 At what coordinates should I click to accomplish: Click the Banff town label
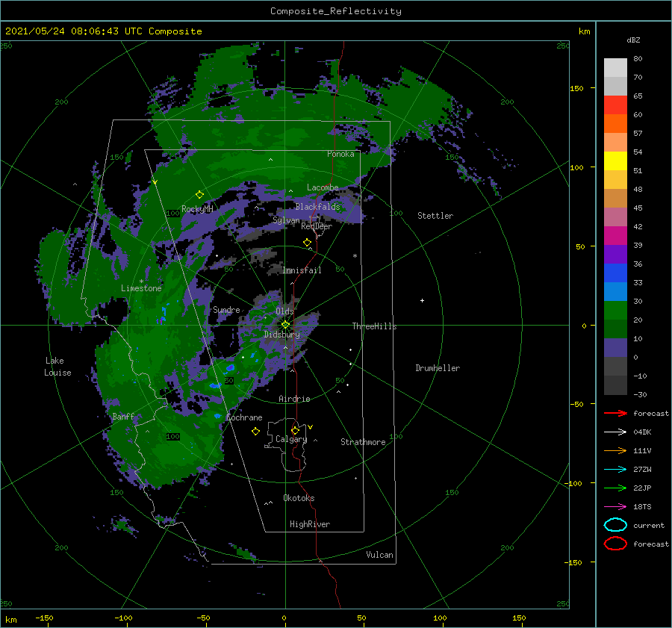coord(123,417)
